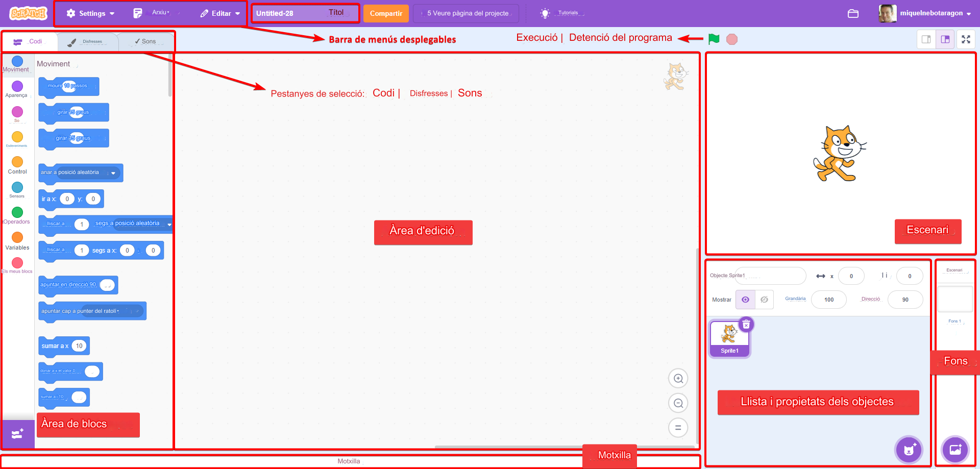Switch to small stage layout toggle
The width and height of the screenshot is (980, 469).
pyautogui.click(x=926, y=39)
